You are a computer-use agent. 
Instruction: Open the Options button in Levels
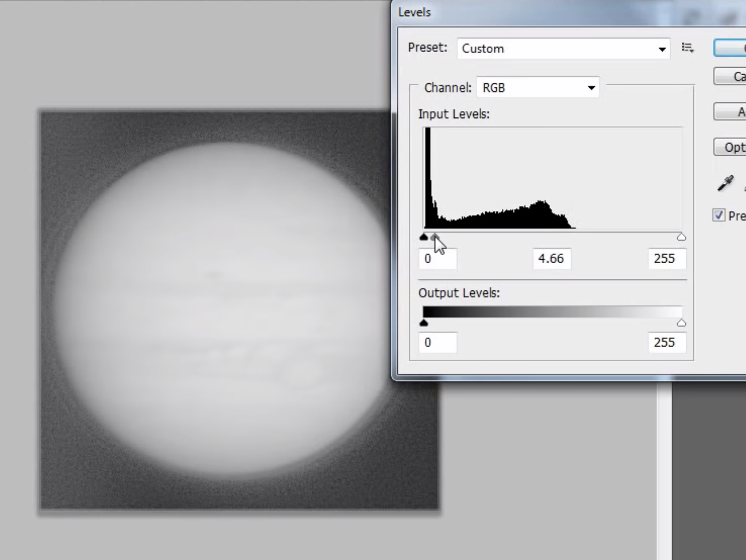pos(731,147)
